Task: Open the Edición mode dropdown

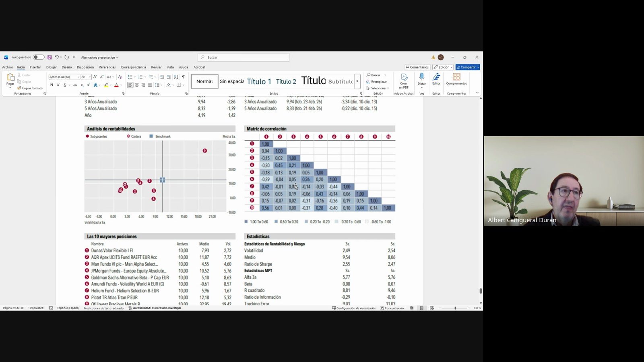Action: (x=443, y=67)
